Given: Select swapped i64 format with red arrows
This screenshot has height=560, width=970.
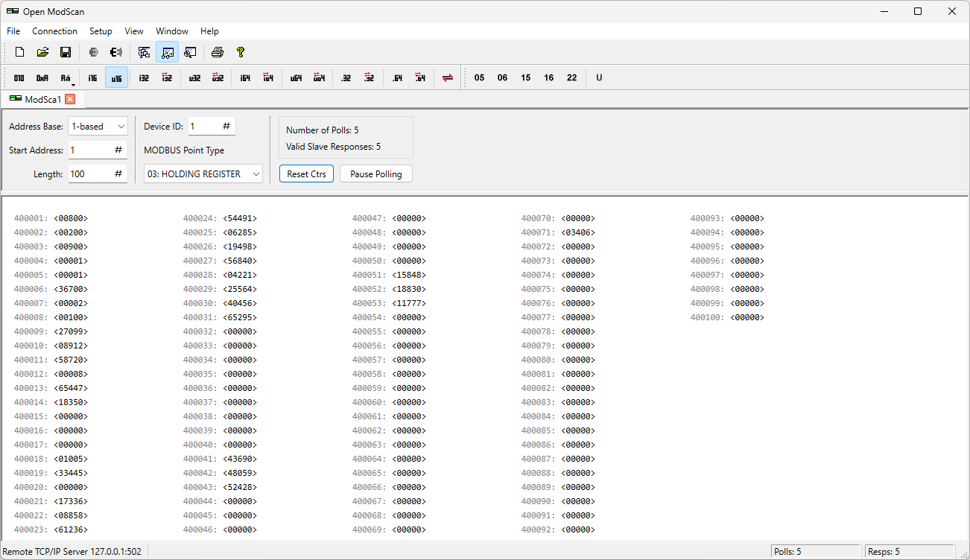Looking at the screenshot, I should (x=268, y=77).
